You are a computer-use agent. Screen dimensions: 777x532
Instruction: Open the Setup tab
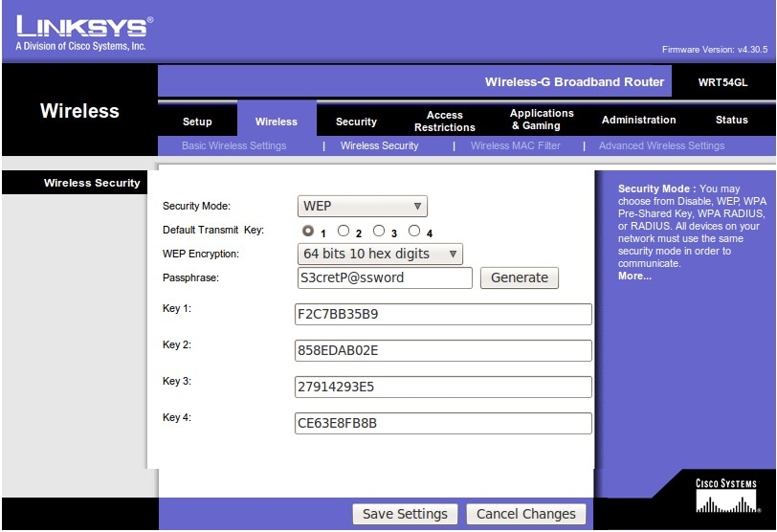197,122
